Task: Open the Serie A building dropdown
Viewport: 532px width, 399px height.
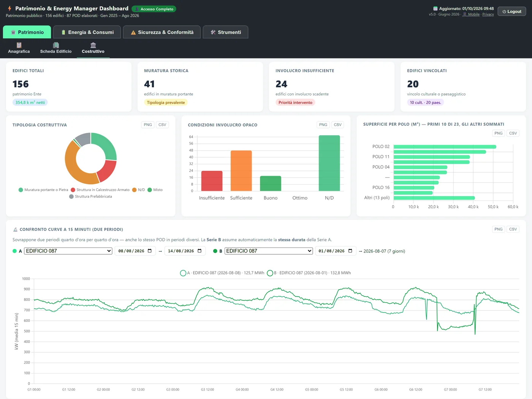Action: pyautogui.click(x=68, y=251)
